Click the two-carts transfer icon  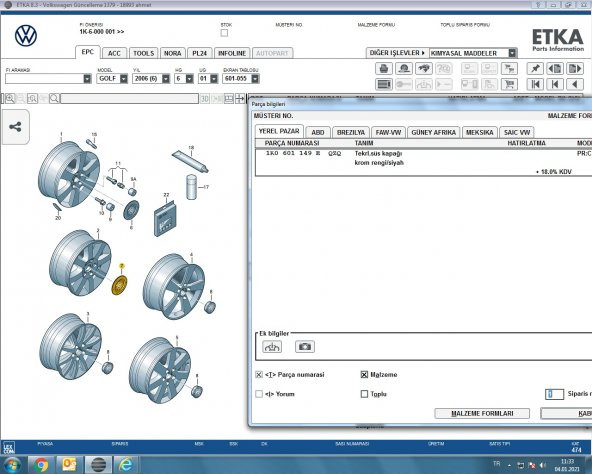point(509,69)
